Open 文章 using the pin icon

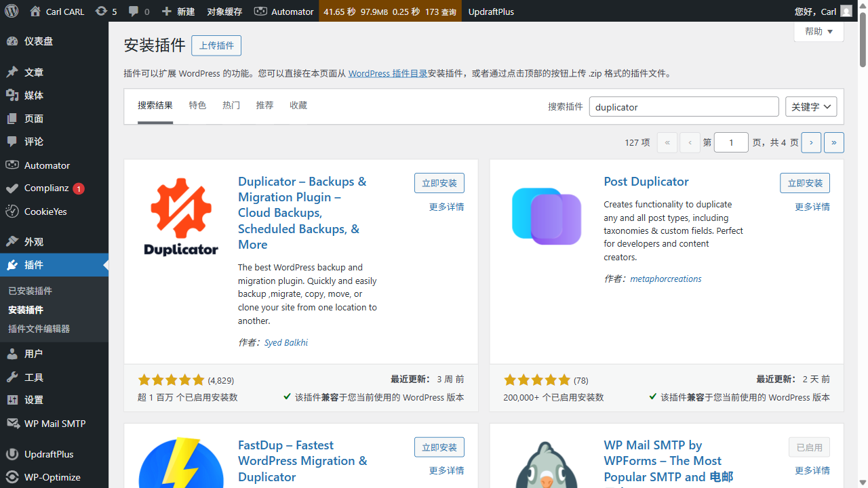click(13, 71)
